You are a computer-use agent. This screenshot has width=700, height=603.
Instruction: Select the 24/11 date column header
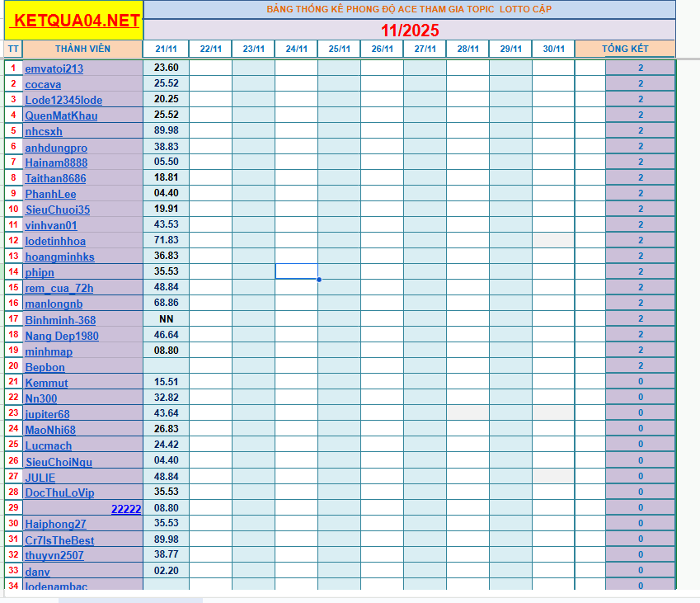pos(295,49)
